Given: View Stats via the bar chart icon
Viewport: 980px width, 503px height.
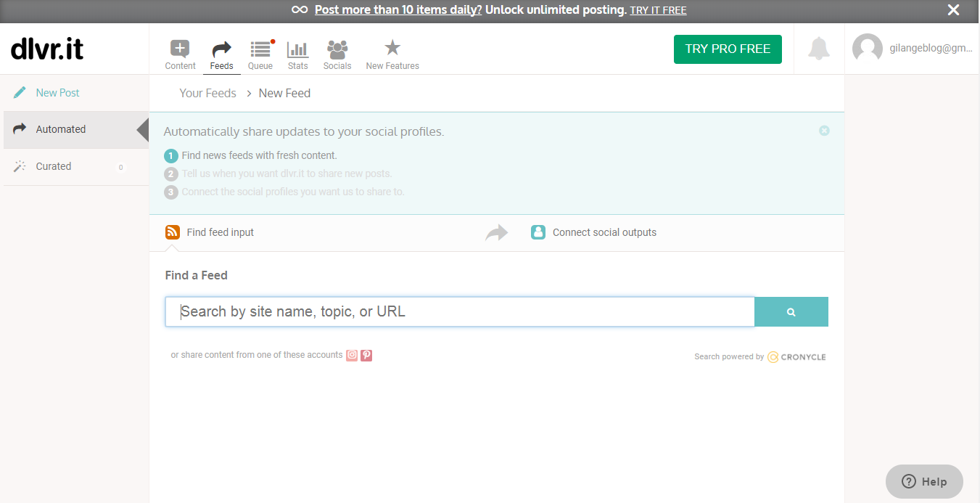Looking at the screenshot, I should (297, 49).
